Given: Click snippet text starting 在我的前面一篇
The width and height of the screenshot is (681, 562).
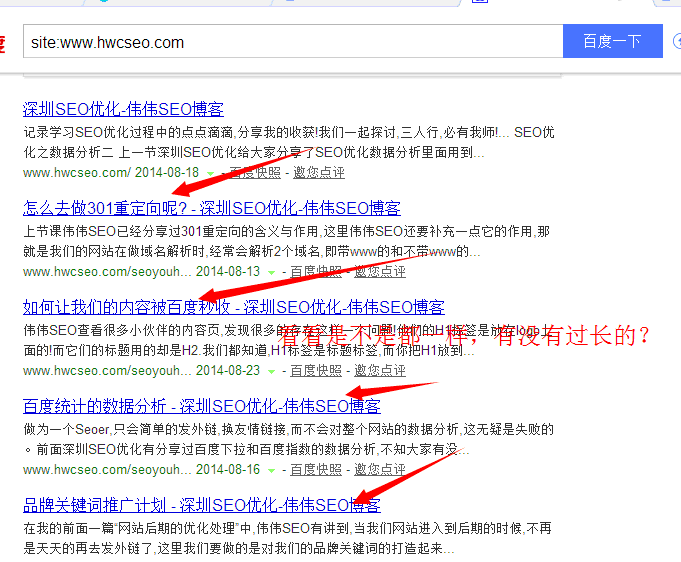Looking at the screenshot, I should [288, 539].
